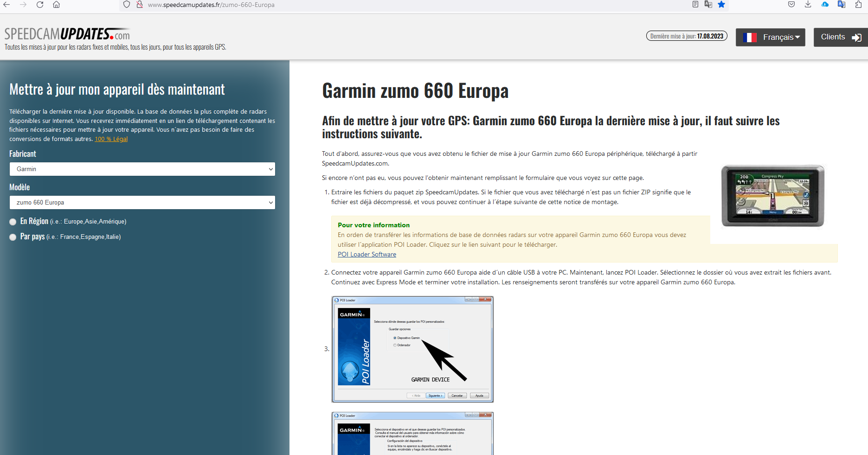Click the Garmin zumo 660 Europa heading
The image size is (868, 455).
click(415, 91)
